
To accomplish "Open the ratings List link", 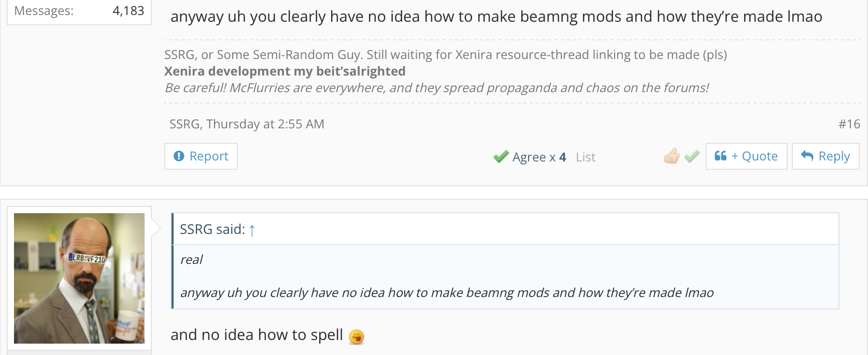I will point(586,157).
